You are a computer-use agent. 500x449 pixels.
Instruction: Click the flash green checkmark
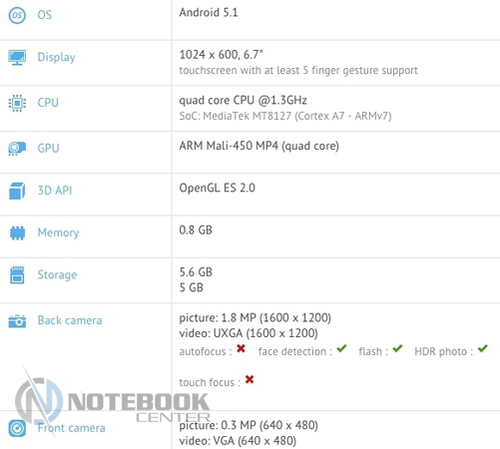397,349
